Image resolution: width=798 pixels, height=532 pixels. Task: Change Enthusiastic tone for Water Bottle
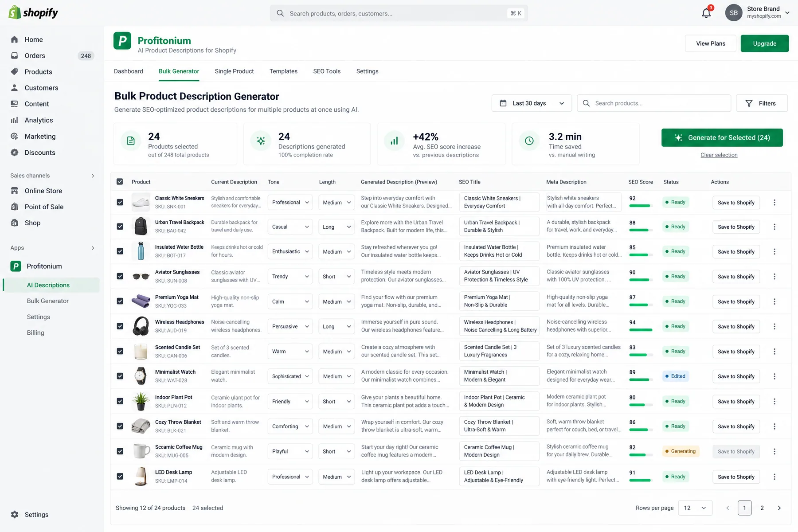click(x=290, y=251)
